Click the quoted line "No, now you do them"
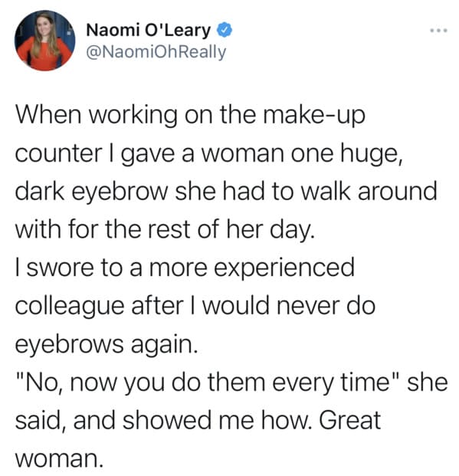The image size is (459, 476). click(x=231, y=382)
